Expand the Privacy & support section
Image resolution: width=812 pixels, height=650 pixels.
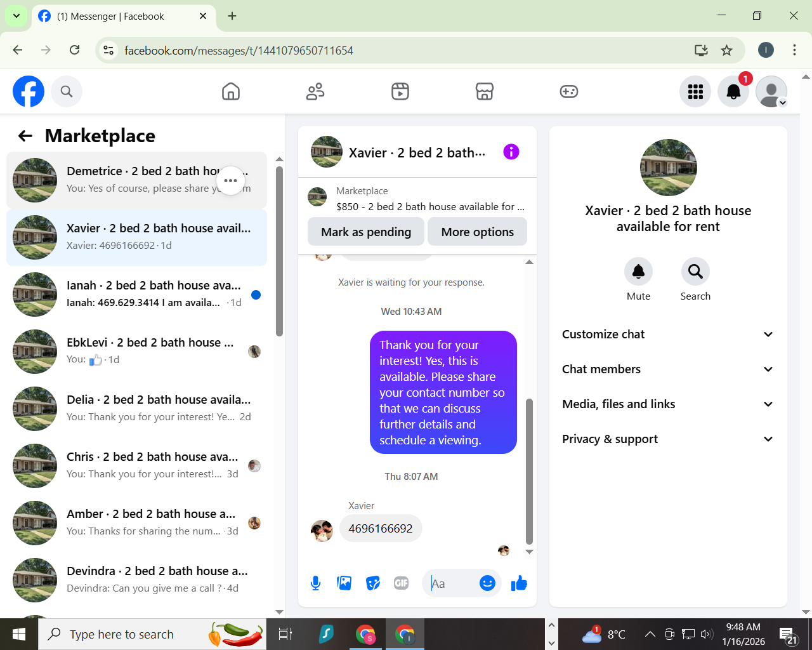point(668,439)
